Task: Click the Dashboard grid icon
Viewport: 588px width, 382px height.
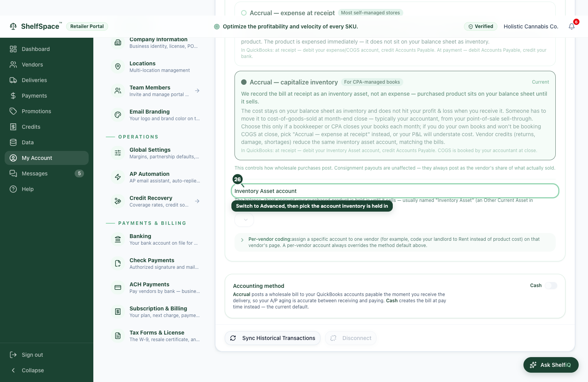Action: (x=13, y=49)
